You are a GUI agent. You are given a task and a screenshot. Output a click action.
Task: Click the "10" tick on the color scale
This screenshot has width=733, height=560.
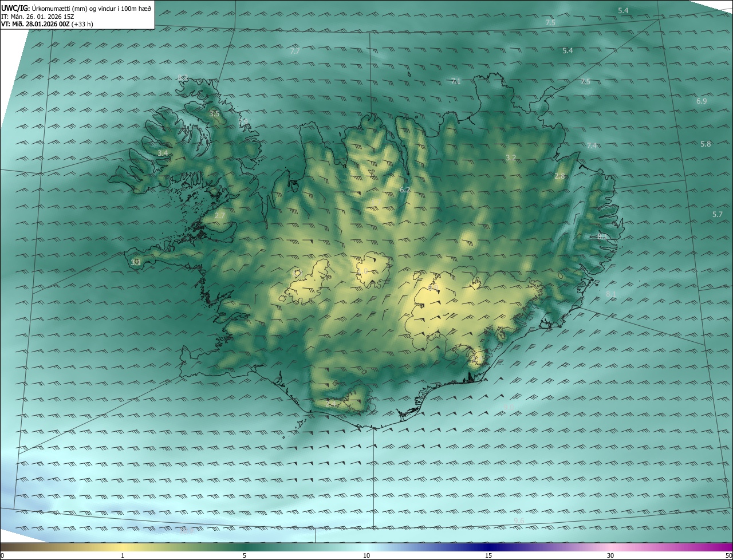point(366,555)
